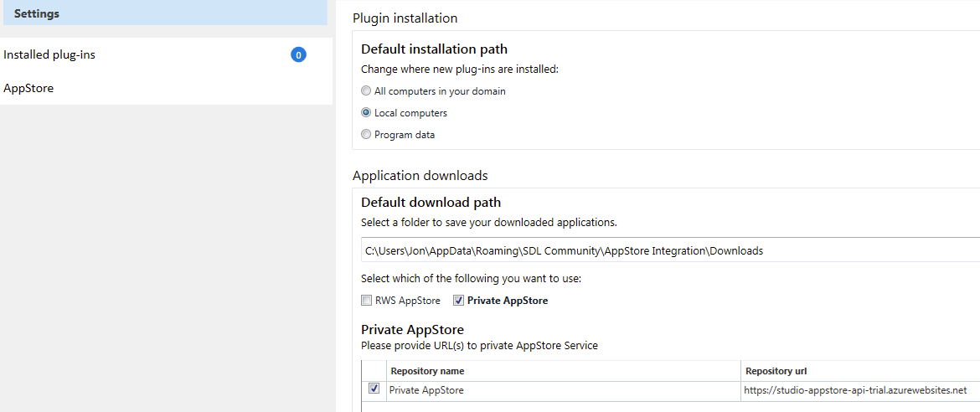Uncheck the Private AppStore checkbox

(459, 301)
